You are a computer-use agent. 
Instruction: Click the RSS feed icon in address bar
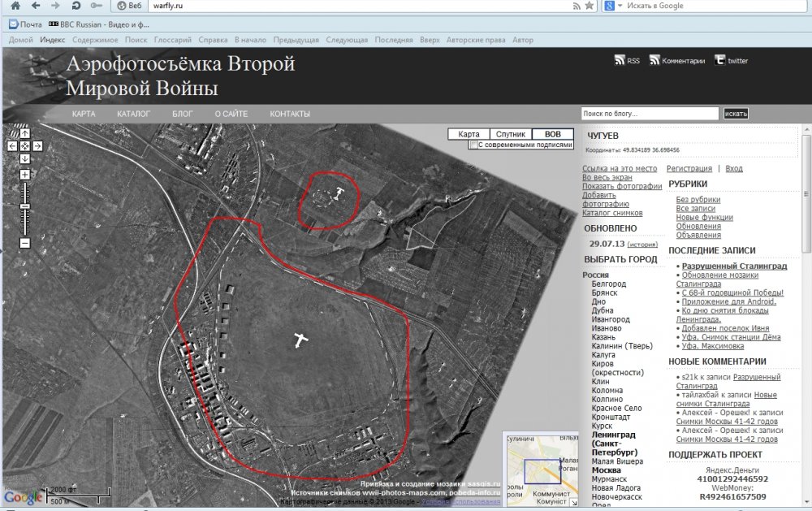[577, 6]
